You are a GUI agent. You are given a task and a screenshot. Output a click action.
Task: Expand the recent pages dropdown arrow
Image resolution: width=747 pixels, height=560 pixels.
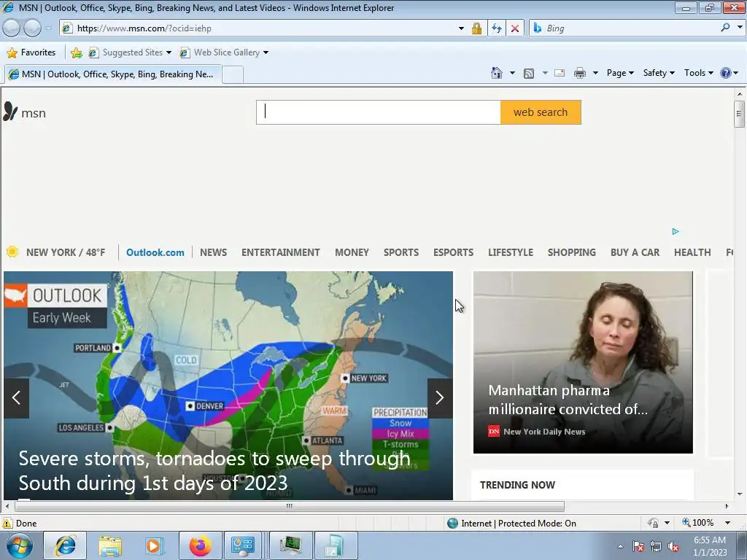(x=48, y=28)
